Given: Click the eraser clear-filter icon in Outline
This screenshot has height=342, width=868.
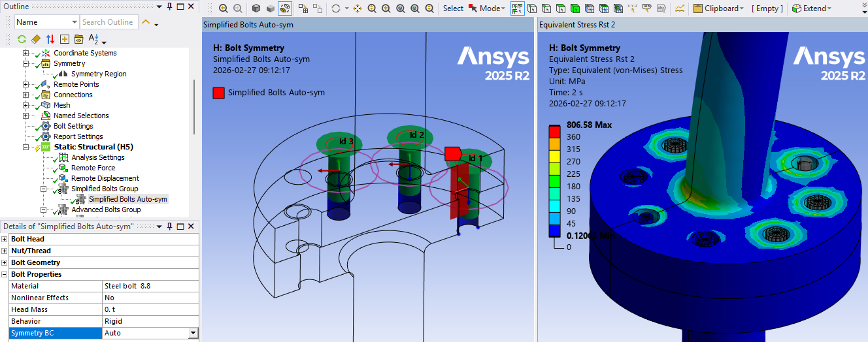Looking at the screenshot, I should 36,39.
